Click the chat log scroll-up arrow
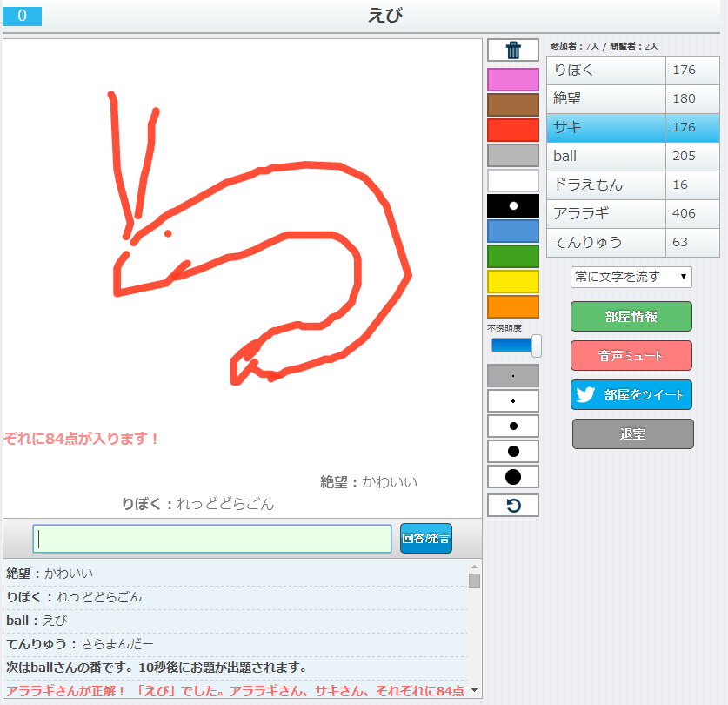Image resolution: width=728 pixels, height=705 pixels. pos(474,567)
